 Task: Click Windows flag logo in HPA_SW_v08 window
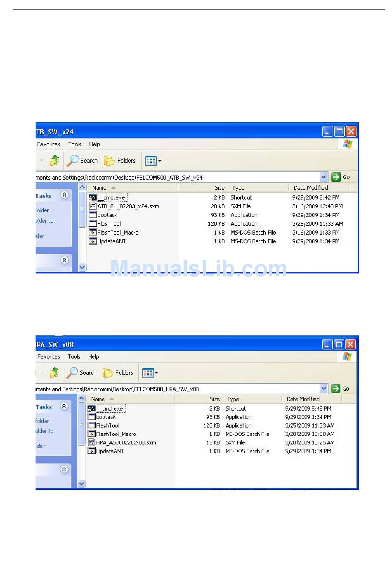[x=347, y=356]
